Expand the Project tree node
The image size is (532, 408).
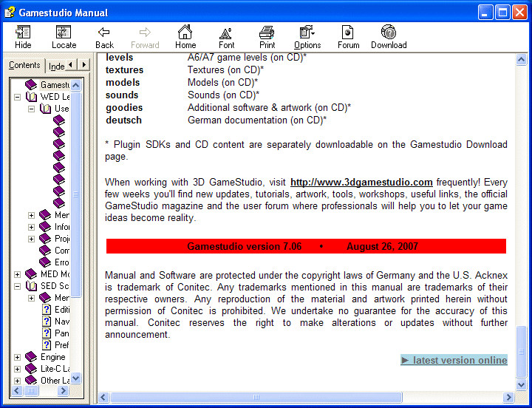coord(31,239)
